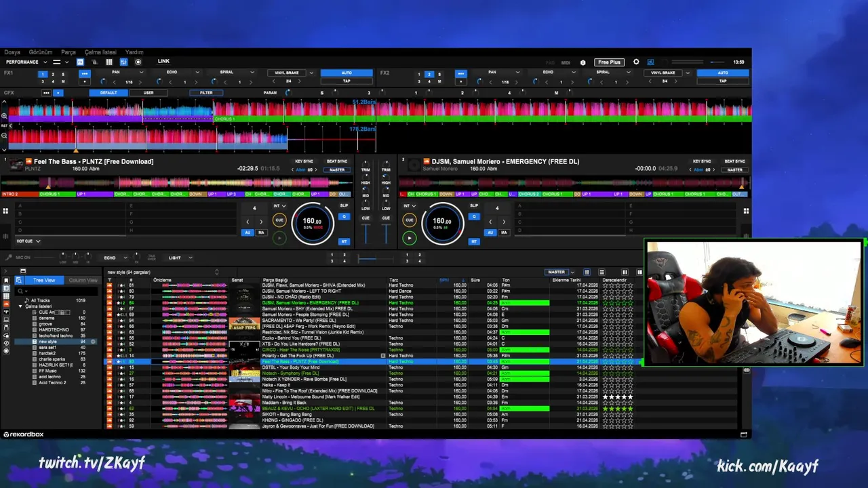Open the playlist icon in browser sidebar

pyautogui.click(x=6, y=288)
